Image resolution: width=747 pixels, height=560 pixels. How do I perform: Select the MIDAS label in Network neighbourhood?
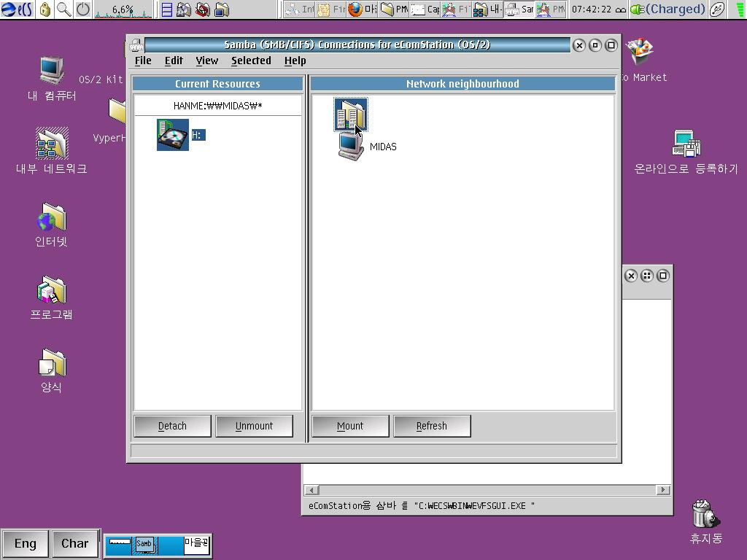pos(383,147)
